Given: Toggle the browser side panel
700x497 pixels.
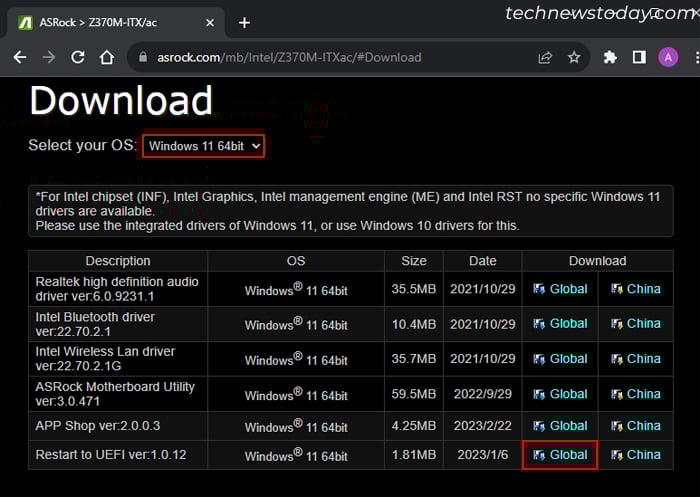Looking at the screenshot, I should pos(639,57).
